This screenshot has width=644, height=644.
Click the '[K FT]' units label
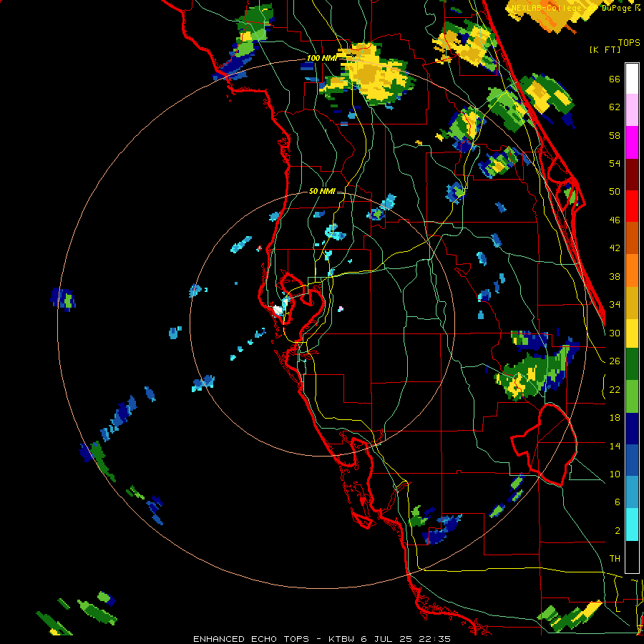click(x=605, y=50)
